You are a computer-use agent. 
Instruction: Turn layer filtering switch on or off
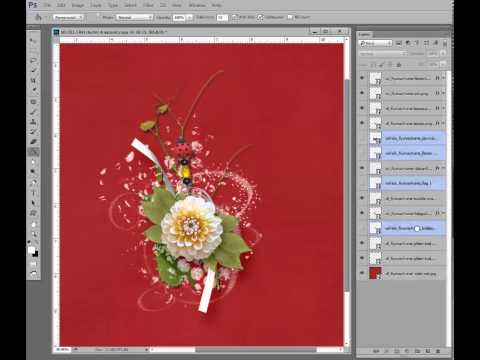(445, 44)
